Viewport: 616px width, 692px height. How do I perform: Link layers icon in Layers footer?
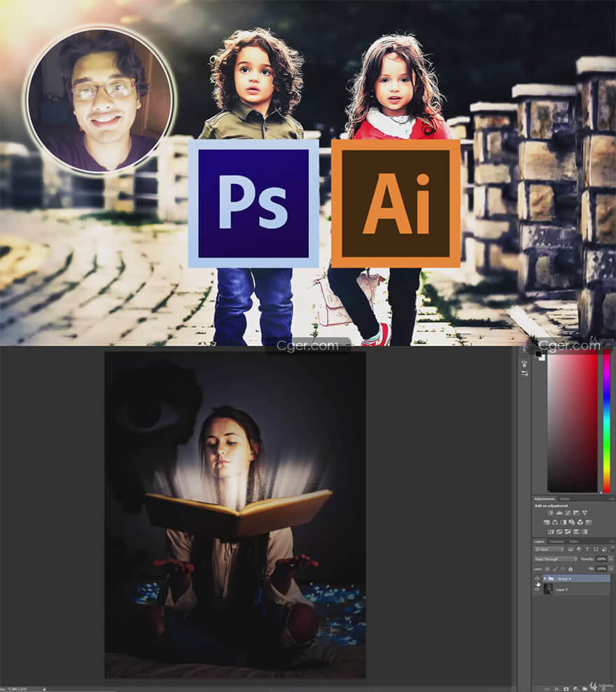(547, 689)
